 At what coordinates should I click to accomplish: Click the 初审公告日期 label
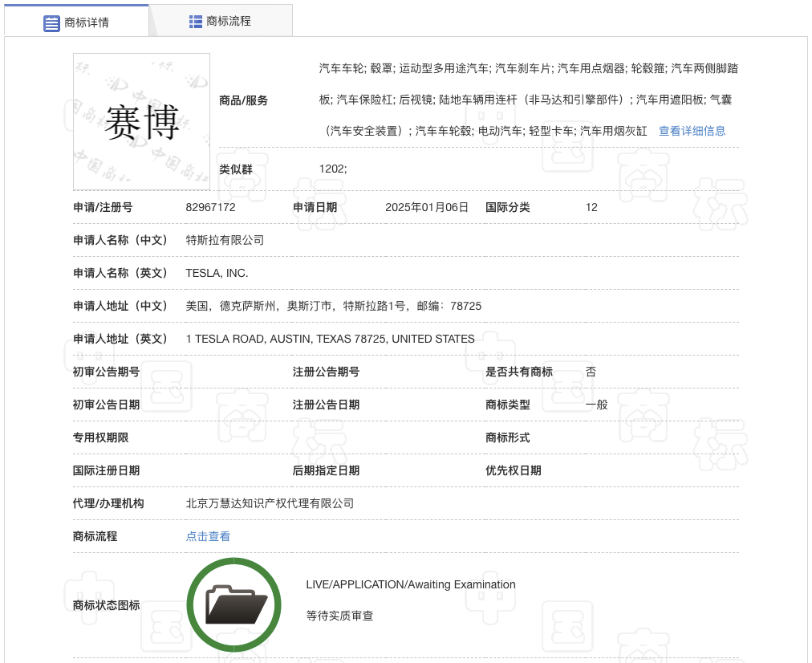(x=106, y=405)
